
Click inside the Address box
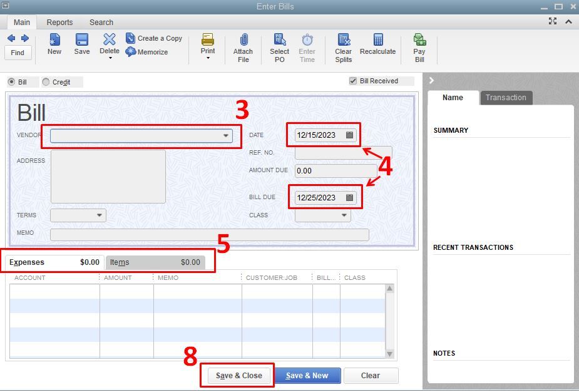click(x=108, y=176)
